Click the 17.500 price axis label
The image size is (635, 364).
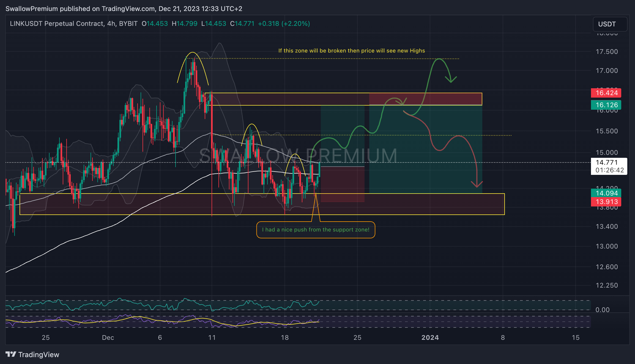coord(607,52)
